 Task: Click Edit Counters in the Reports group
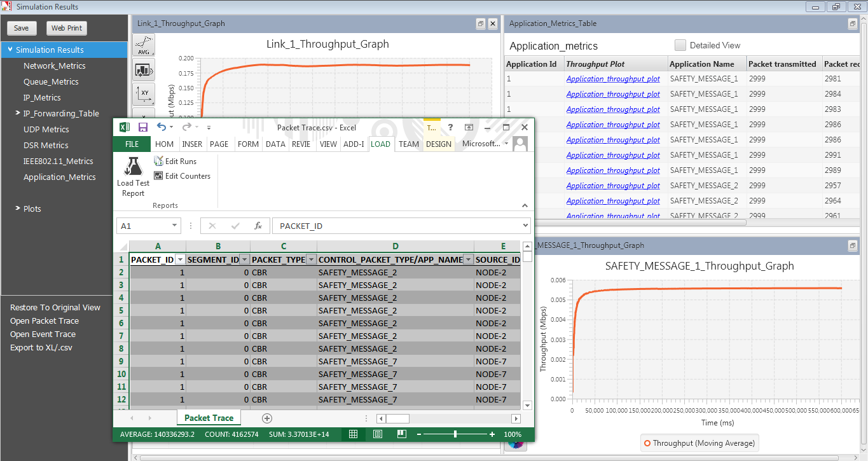click(182, 176)
